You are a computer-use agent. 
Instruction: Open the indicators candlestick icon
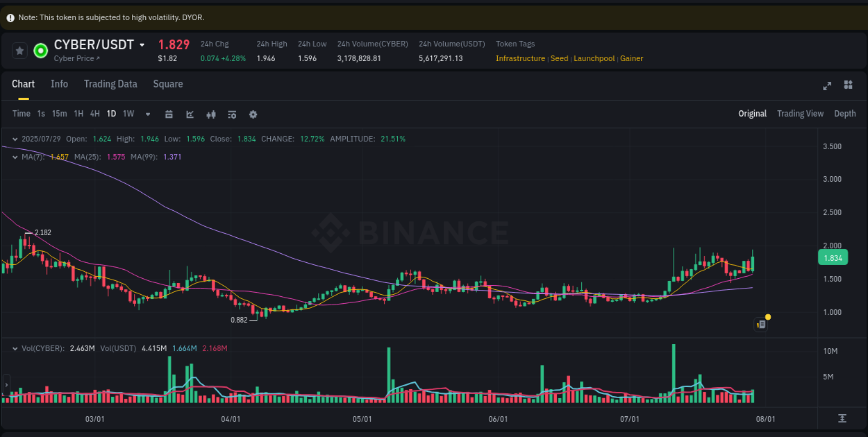[211, 114]
